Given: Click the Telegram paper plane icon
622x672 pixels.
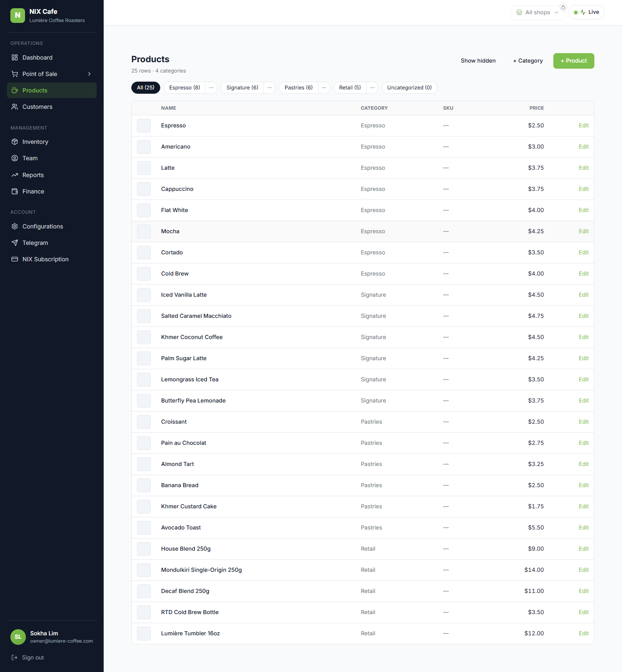Looking at the screenshot, I should tap(15, 243).
